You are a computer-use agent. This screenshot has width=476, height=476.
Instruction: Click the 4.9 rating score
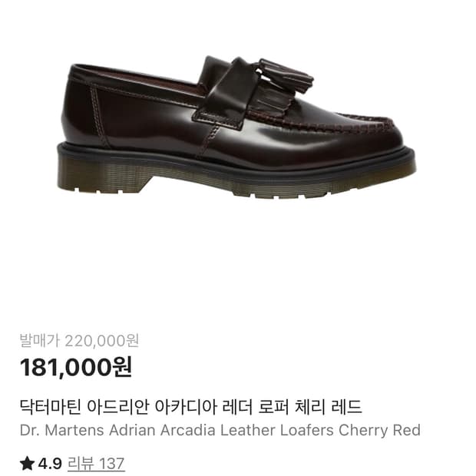click(x=50, y=464)
